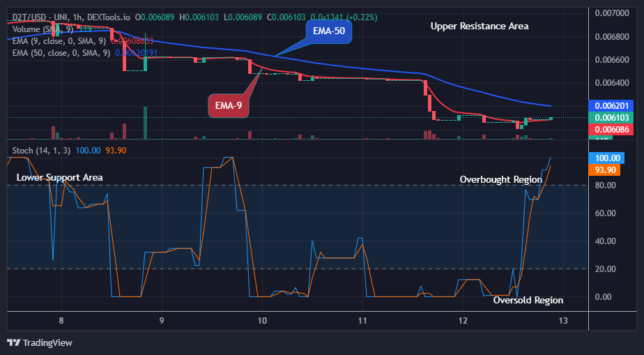Click the stochastic legend value 93.90 in orange
The image size is (644, 355).
(x=116, y=151)
